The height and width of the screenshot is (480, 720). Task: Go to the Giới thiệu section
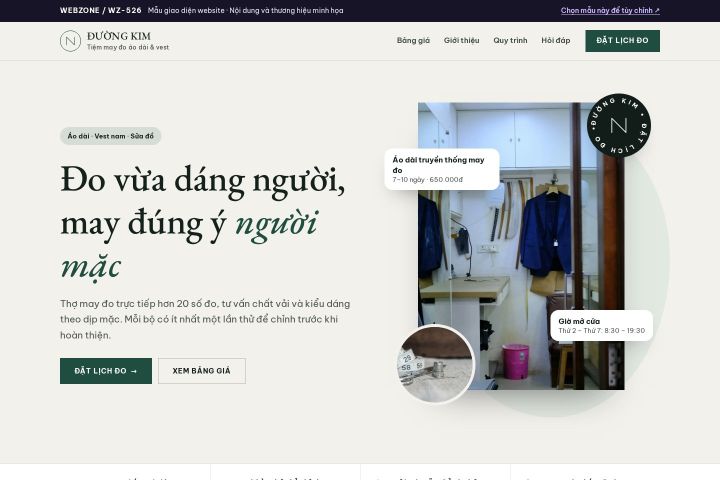click(461, 40)
